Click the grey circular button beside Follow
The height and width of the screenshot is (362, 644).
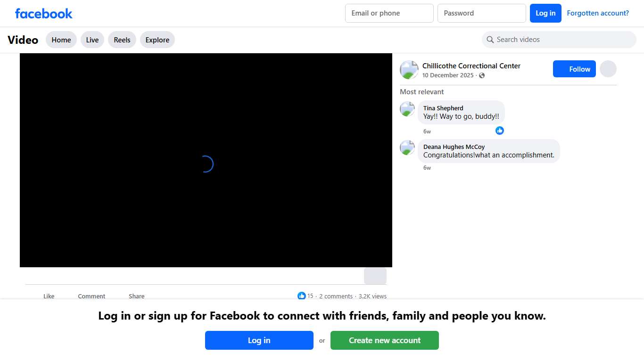[608, 69]
